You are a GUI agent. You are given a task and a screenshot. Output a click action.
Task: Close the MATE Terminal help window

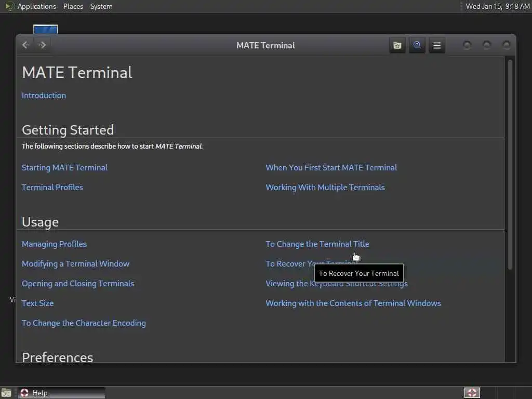click(x=507, y=45)
